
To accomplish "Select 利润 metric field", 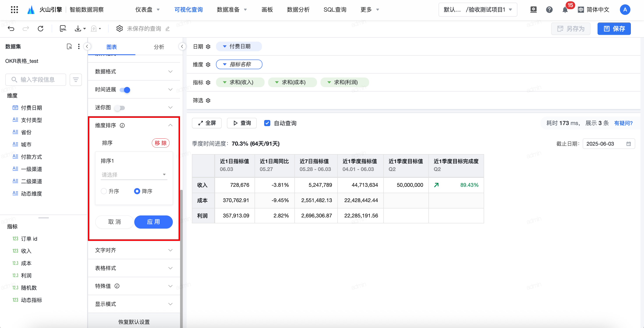I will [x=26, y=275].
